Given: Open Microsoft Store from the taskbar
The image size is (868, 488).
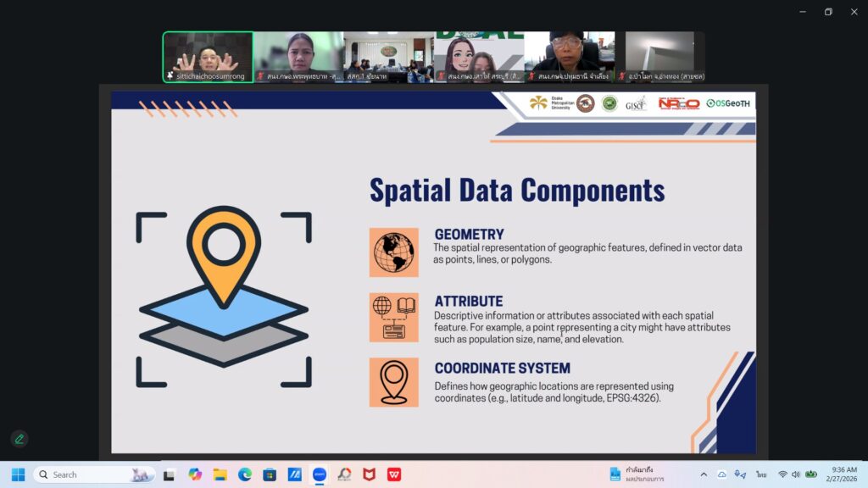Looking at the screenshot, I should (270, 474).
